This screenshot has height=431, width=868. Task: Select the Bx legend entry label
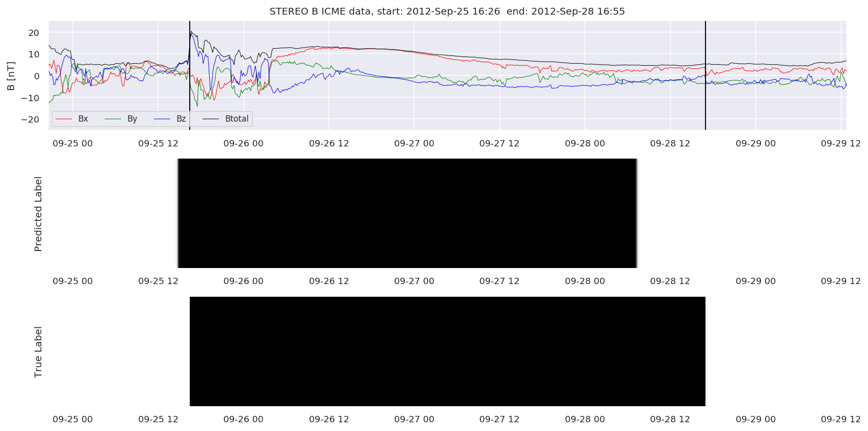[x=83, y=119]
